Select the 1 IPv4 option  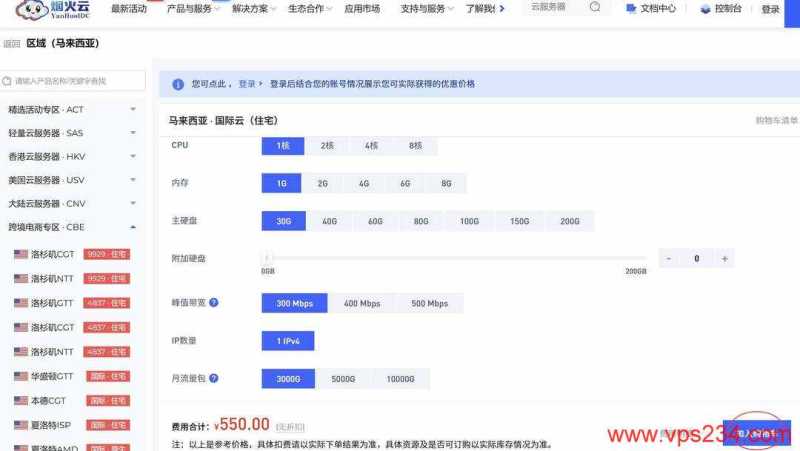pos(288,341)
